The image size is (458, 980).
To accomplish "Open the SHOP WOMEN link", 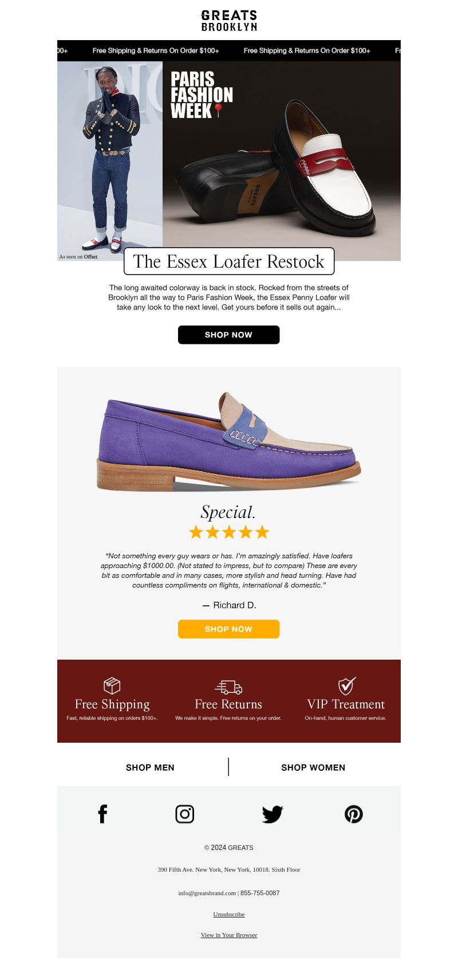I will 313,767.
